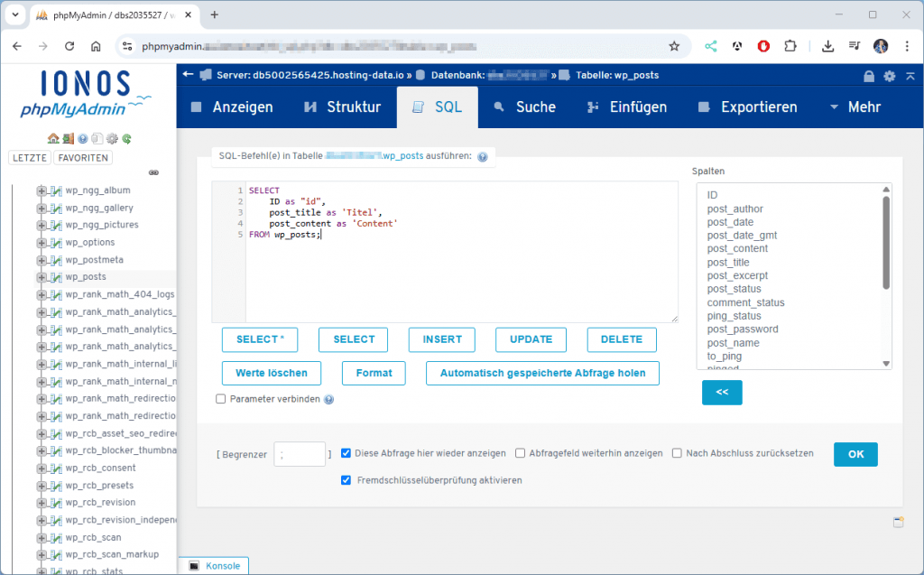Run the query with the OK button
Viewport: 924px width, 575px height.
click(855, 454)
